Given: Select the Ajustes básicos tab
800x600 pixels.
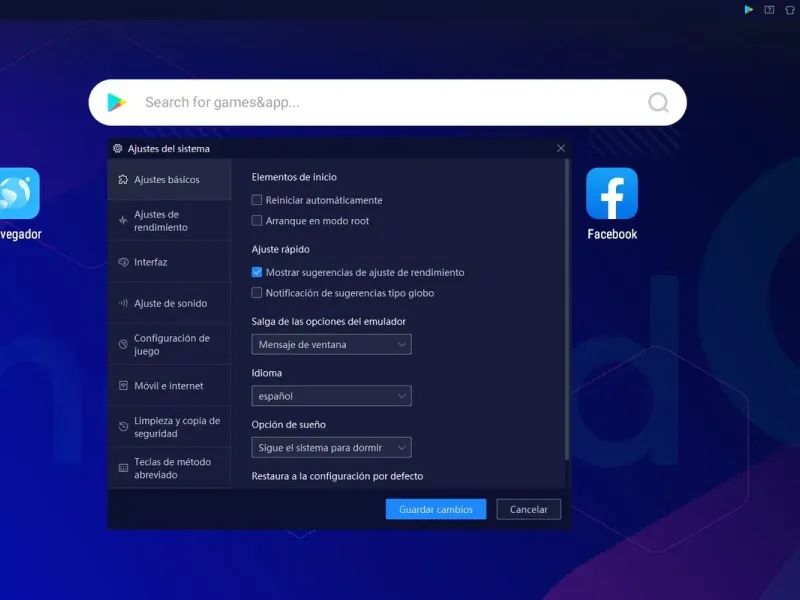Looking at the screenshot, I should click(x=169, y=180).
